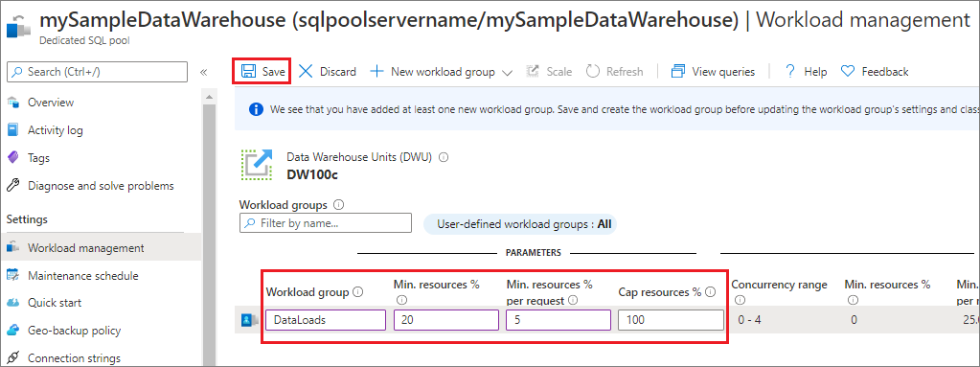The image size is (980, 367).
Task: Click the X Discard icon
Action: tap(306, 71)
